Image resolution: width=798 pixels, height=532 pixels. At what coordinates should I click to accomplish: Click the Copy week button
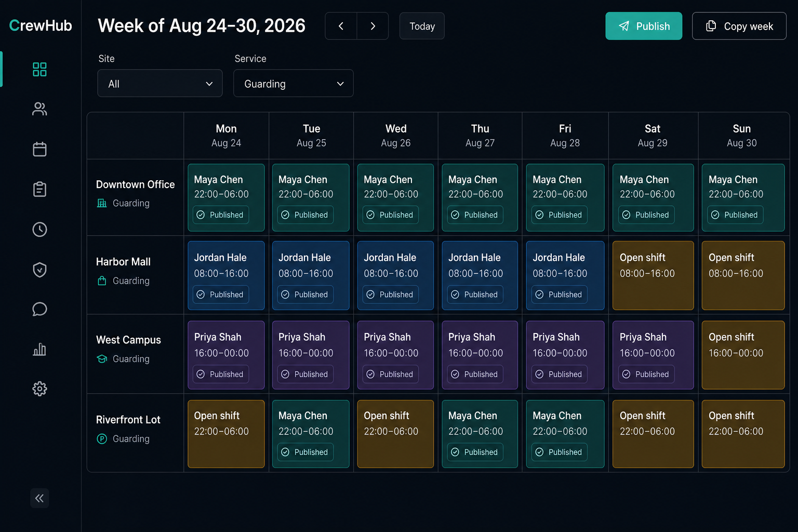click(739, 26)
